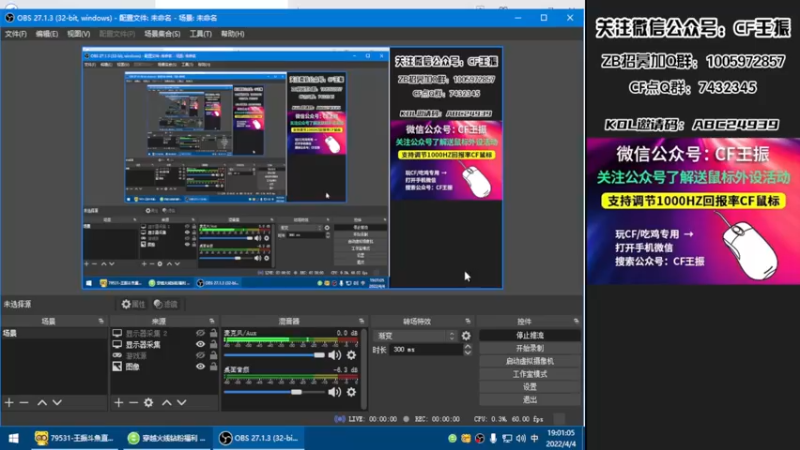
Task: Pop out the 来源 dock with its header icon
Action: (212, 321)
